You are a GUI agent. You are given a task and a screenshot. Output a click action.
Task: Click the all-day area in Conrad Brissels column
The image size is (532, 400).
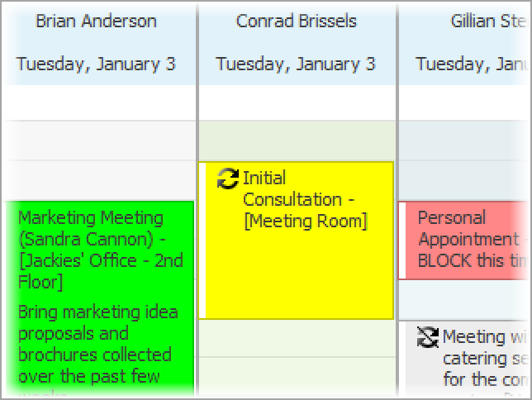(x=297, y=102)
